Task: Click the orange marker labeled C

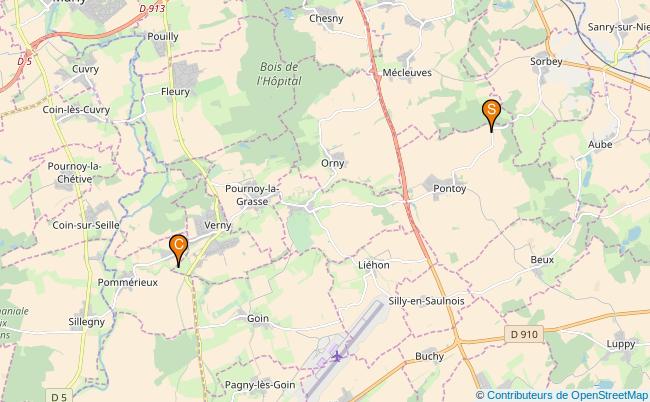Action: pyautogui.click(x=178, y=250)
